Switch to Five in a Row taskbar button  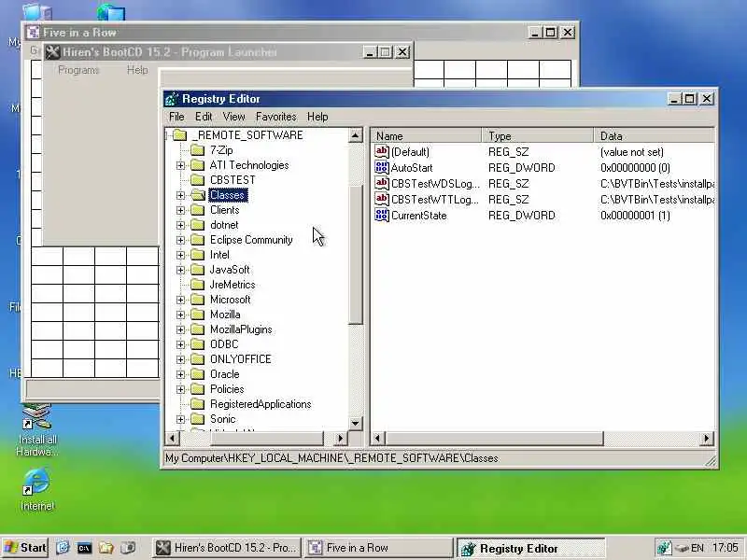pyautogui.click(x=379, y=548)
